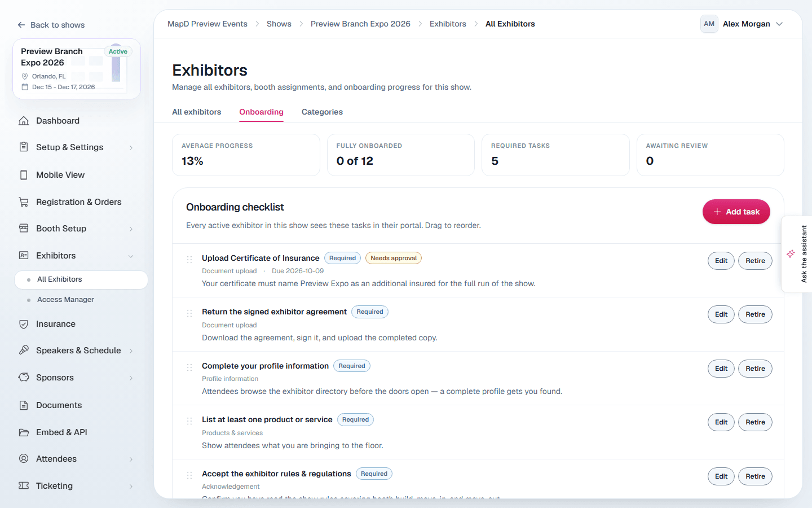
Task: Click the Booth Setup storefront icon
Action: click(x=24, y=229)
